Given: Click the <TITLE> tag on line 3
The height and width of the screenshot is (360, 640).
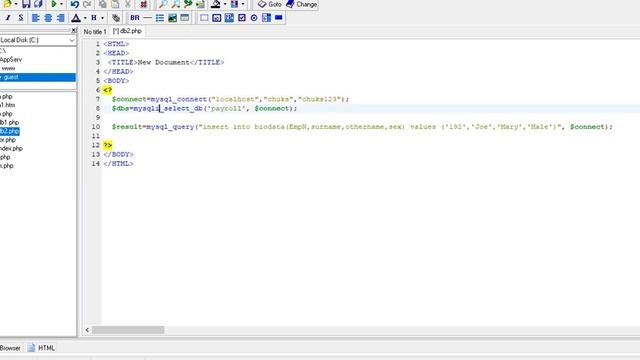Looking at the screenshot, I should pos(122,62).
